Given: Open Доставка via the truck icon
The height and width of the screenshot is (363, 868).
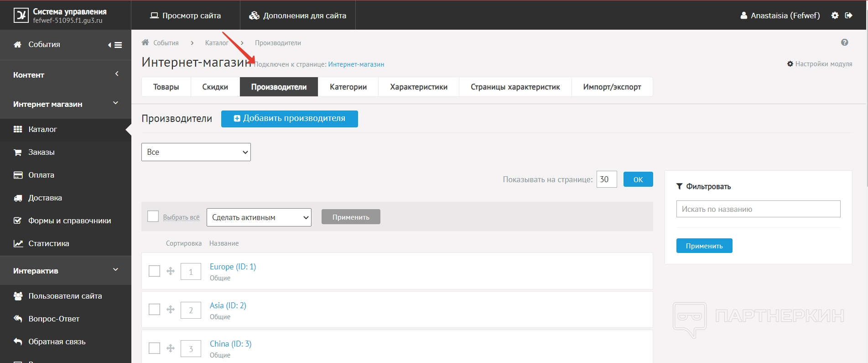Looking at the screenshot, I should 18,198.
